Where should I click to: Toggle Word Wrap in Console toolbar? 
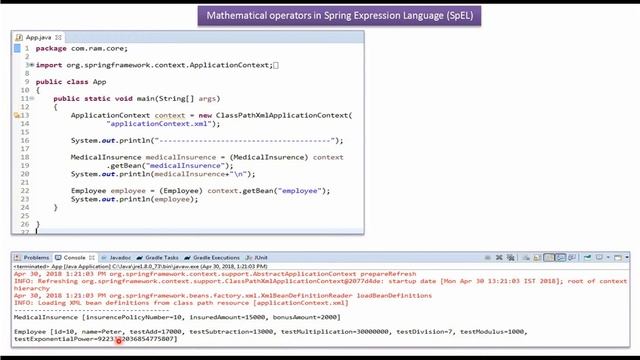[549, 258]
